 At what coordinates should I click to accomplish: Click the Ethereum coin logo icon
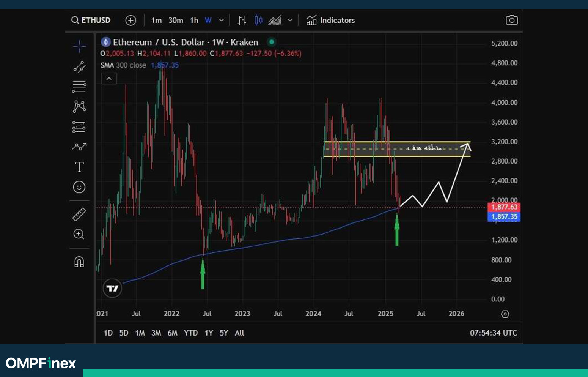[105, 42]
